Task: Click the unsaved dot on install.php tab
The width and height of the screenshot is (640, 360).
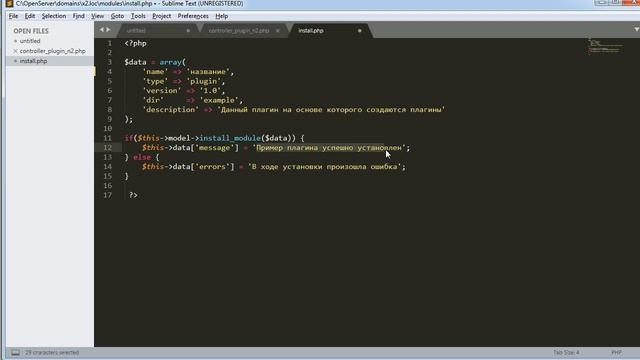Action: (360, 31)
